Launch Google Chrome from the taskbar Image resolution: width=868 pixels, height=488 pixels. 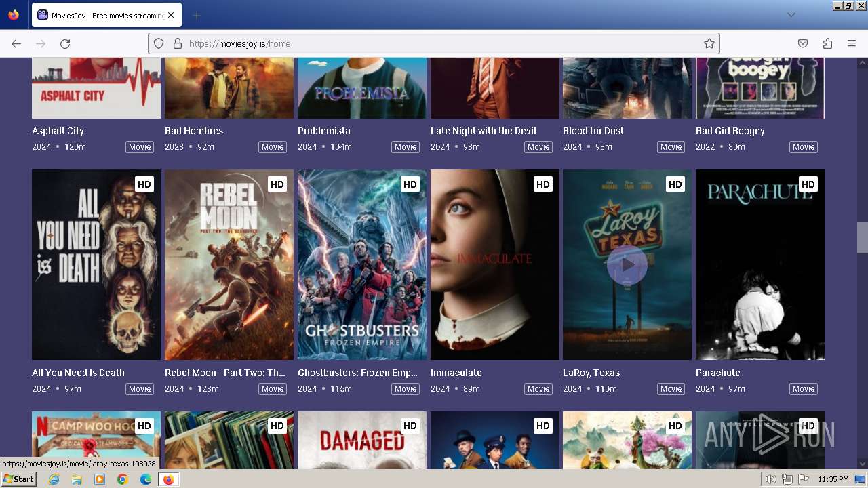tap(122, 479)
